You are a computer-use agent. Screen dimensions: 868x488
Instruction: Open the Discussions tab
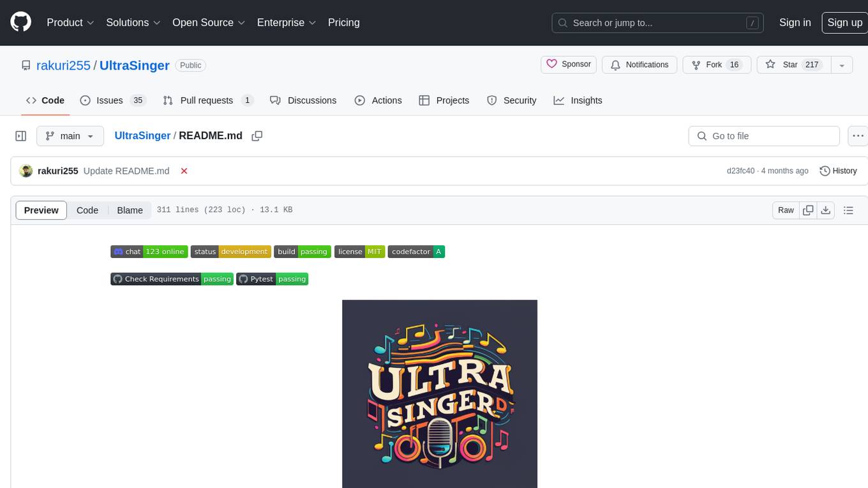[303, 100]
